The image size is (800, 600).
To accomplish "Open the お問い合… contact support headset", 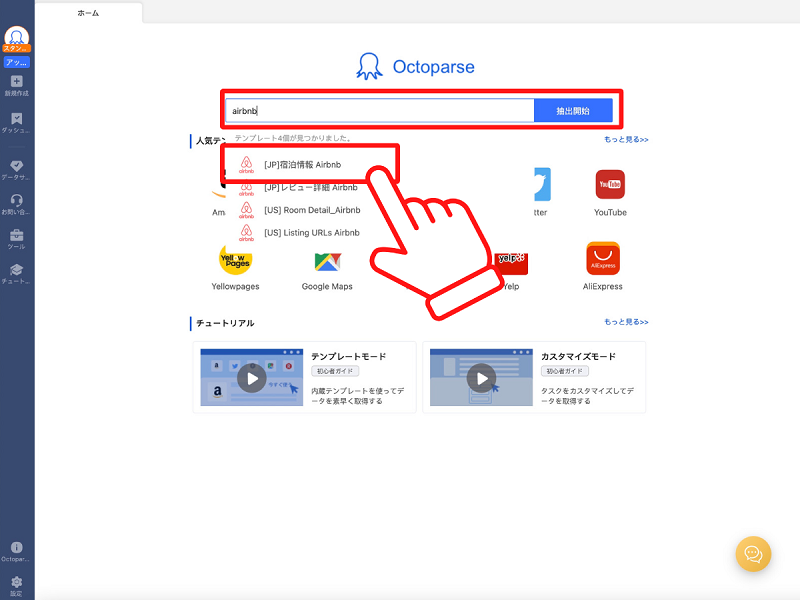I will pyautogui.click(x=16, y=204).
